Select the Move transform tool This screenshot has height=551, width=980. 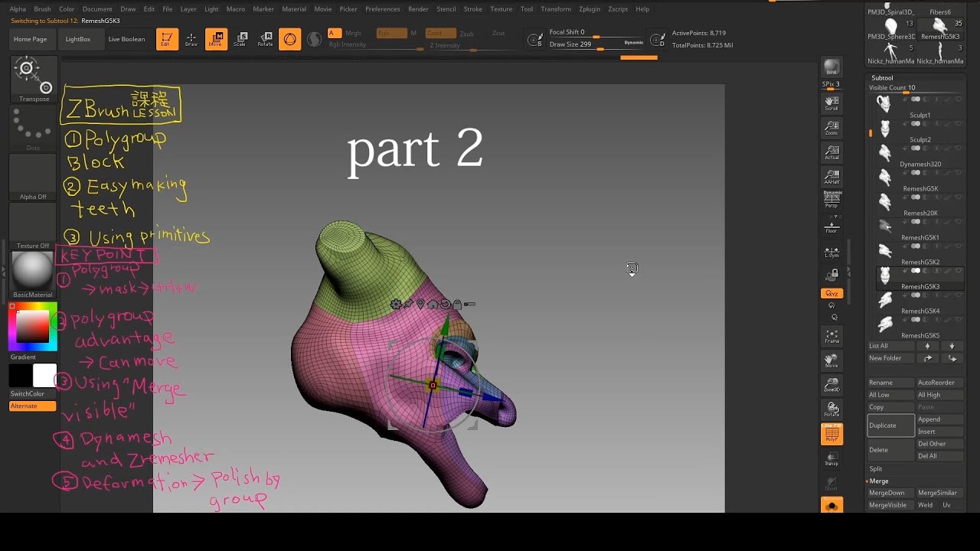(216, 39)
